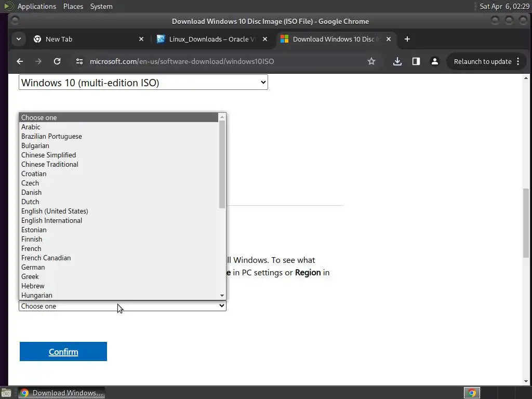Image resolution: width=532 pixels, height=399 pixels.
Task: Open the side panel icon
Action: (416, 61)
